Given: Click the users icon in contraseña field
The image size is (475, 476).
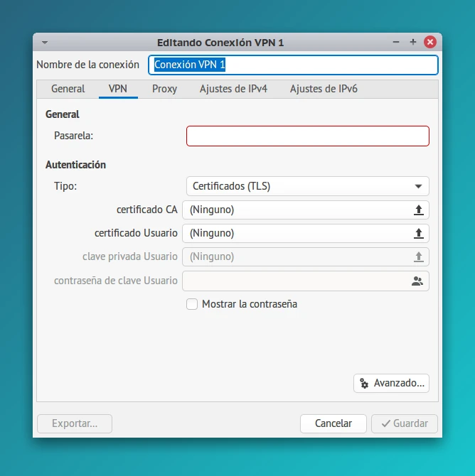Looking at the screenshot, I should [417, 281].
